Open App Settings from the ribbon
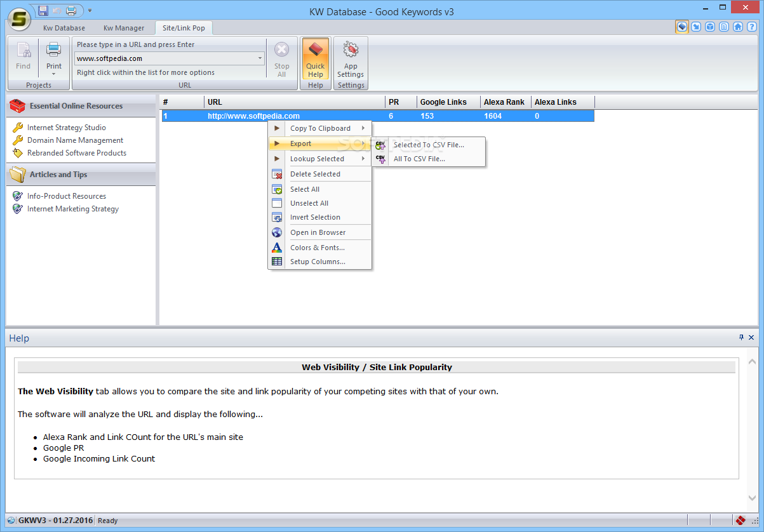764x532 pixels. point(351,58)
